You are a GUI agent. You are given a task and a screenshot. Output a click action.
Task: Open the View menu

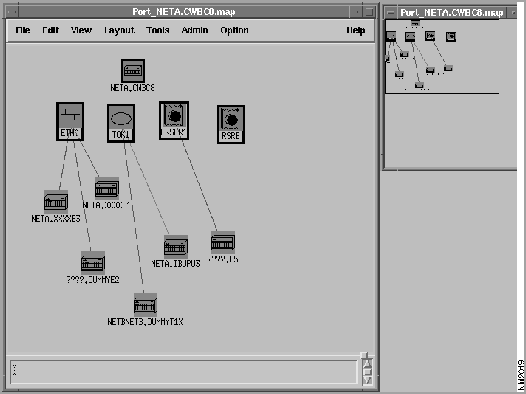pos(81,30)
